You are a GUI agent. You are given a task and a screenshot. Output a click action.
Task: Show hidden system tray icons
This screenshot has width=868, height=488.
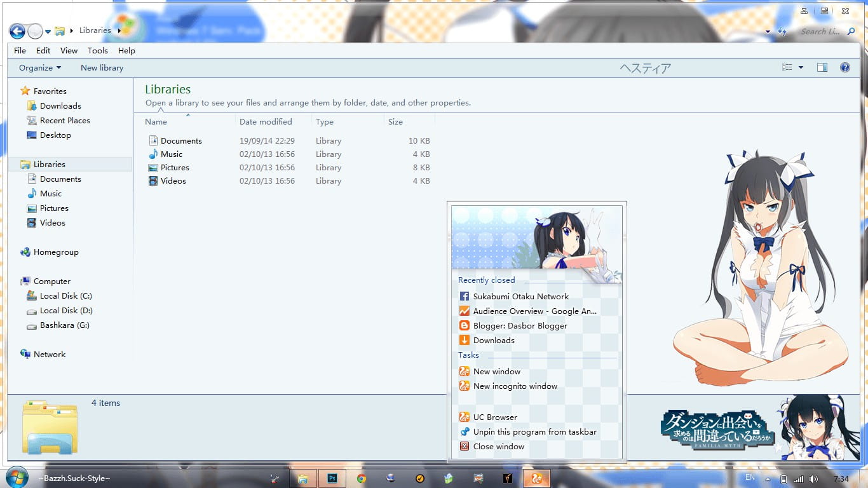768,479
